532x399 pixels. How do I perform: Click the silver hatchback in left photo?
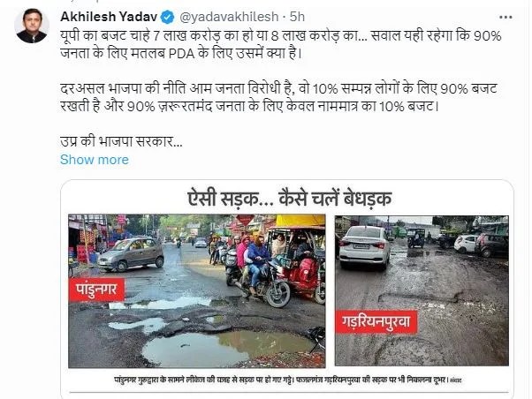click(x=131, y=254)
